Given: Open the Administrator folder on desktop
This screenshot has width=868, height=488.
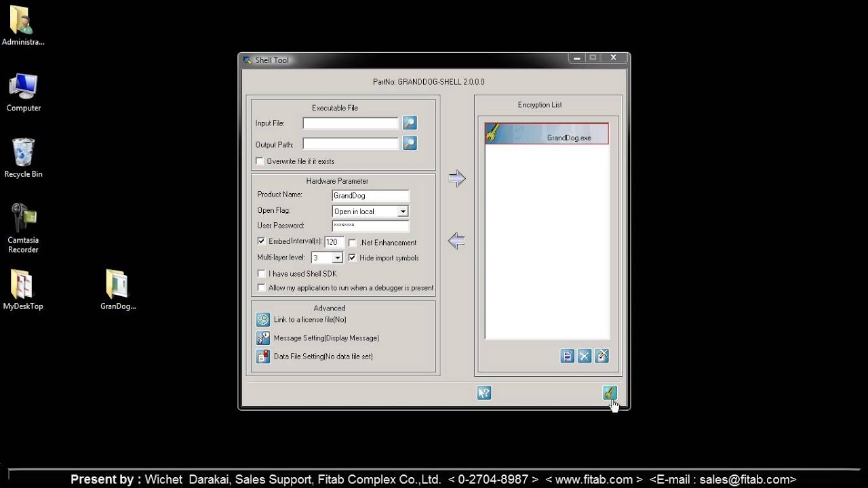Looking at the screenshot, I should [x=23, y=26].
